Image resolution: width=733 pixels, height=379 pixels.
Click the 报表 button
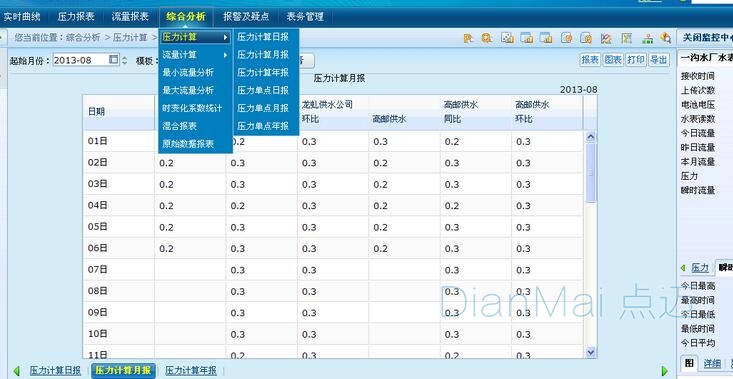coord(590,60)
